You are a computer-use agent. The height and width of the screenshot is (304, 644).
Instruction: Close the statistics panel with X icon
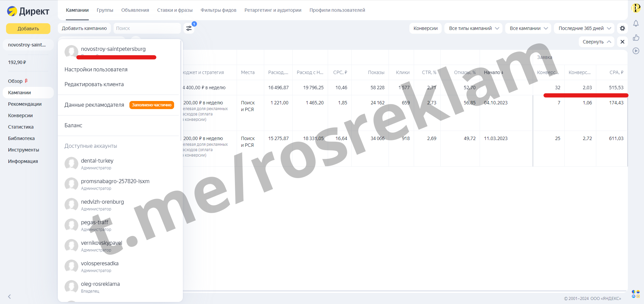coord(622,42)
